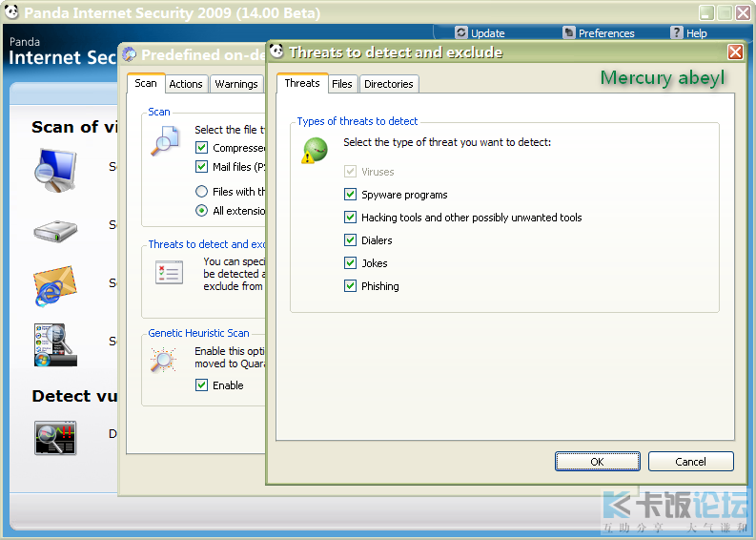This screenshot has height=540, width=756.
Task: Switch to the Files tab
Action: [x=342, y=84]
